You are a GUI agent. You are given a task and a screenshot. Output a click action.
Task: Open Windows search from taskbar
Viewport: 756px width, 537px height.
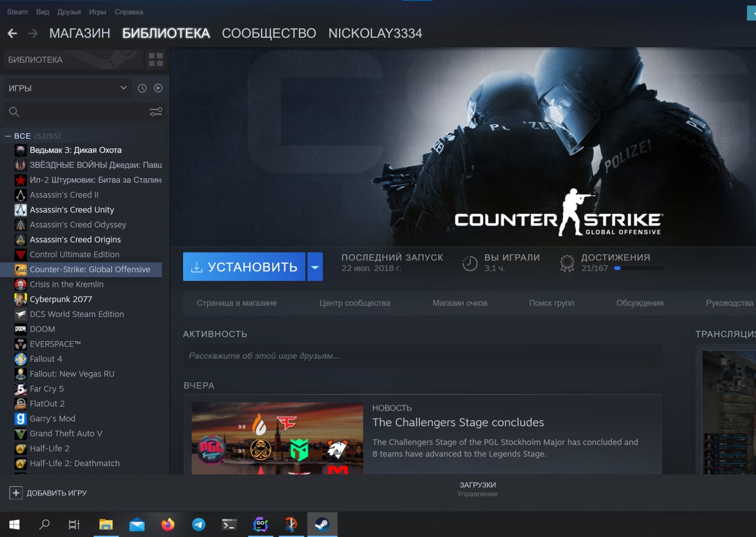(44, 525)
